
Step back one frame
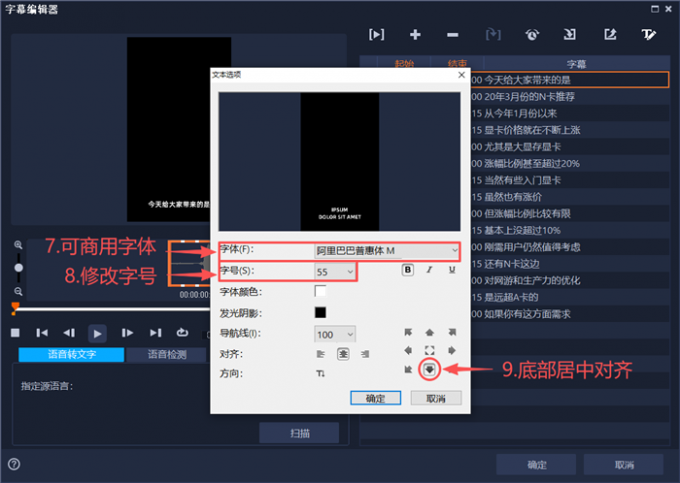pyautogui.click(x=69, y=333)
